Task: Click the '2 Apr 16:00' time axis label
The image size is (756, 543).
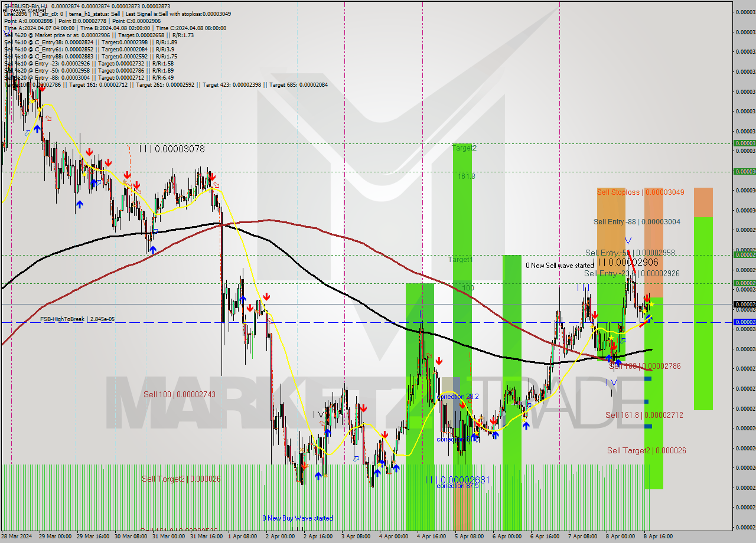Action: pyautogui.click(x=318, y=537)
